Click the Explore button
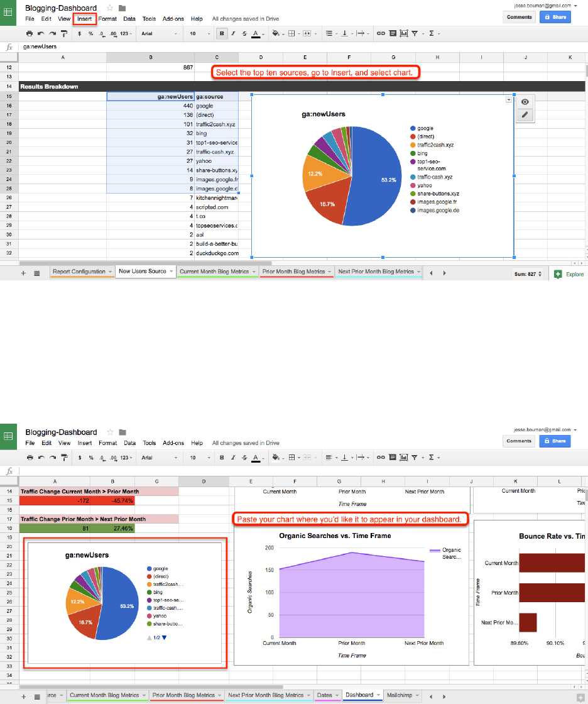Image resolution: width=588 pixels, height=704 pixels. (569, 274)
